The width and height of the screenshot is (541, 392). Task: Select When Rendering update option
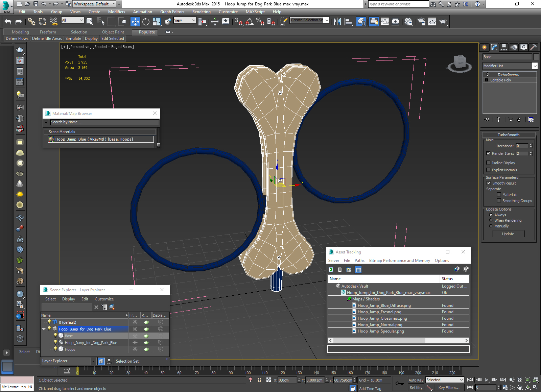[491, 220]
